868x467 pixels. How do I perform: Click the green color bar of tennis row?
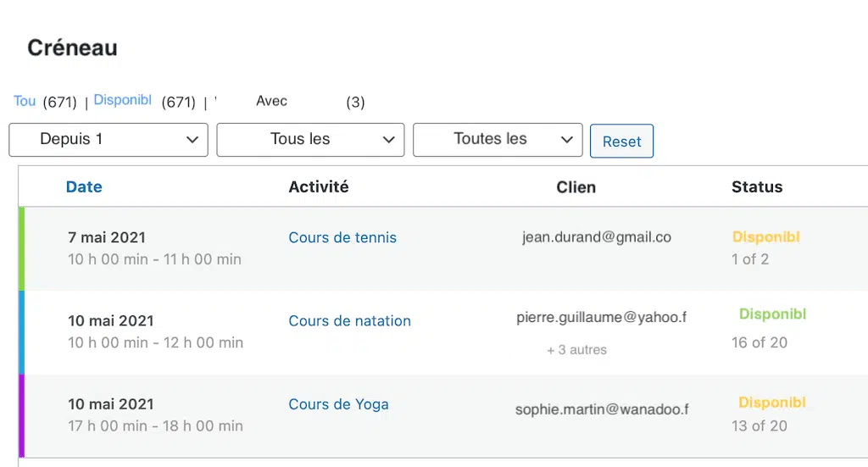[21, 249]
